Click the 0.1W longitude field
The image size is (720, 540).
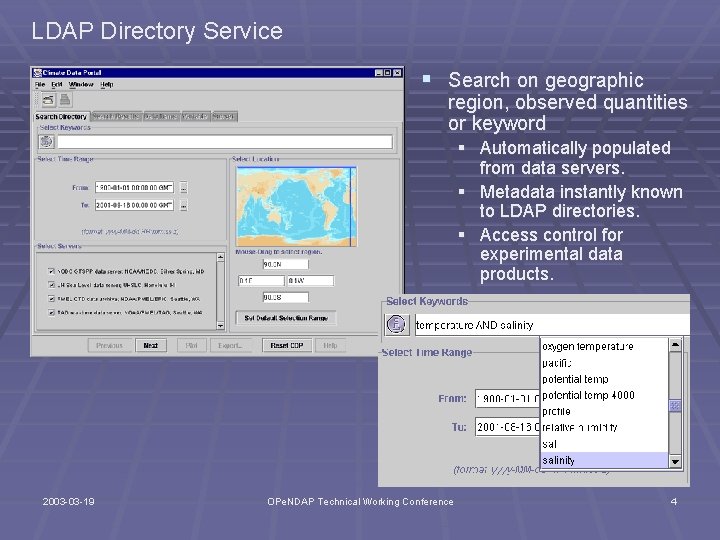[310, 281]
